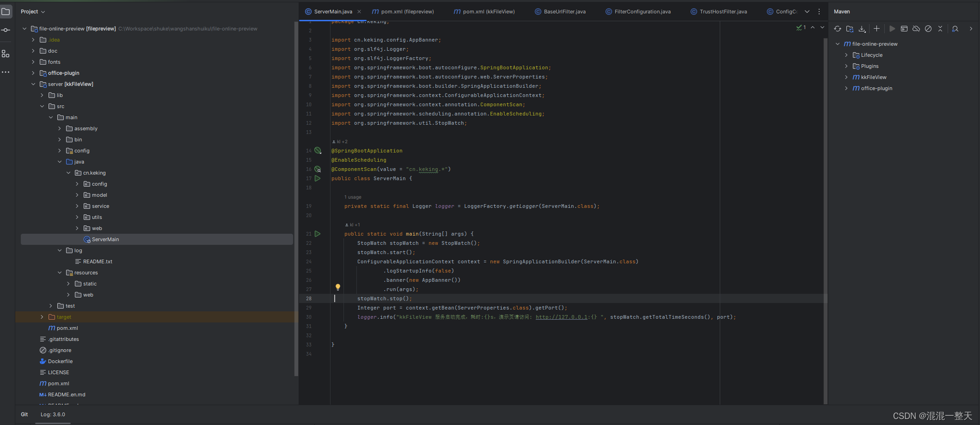Toggle the Project tool window folder button
This screenshot has width=980, height=425.
coord(6,12)
